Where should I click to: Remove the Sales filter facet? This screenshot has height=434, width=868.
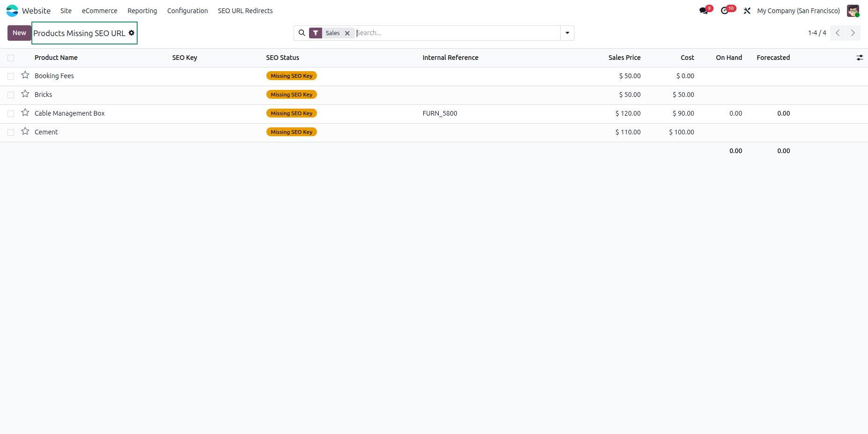click(347, 33)
